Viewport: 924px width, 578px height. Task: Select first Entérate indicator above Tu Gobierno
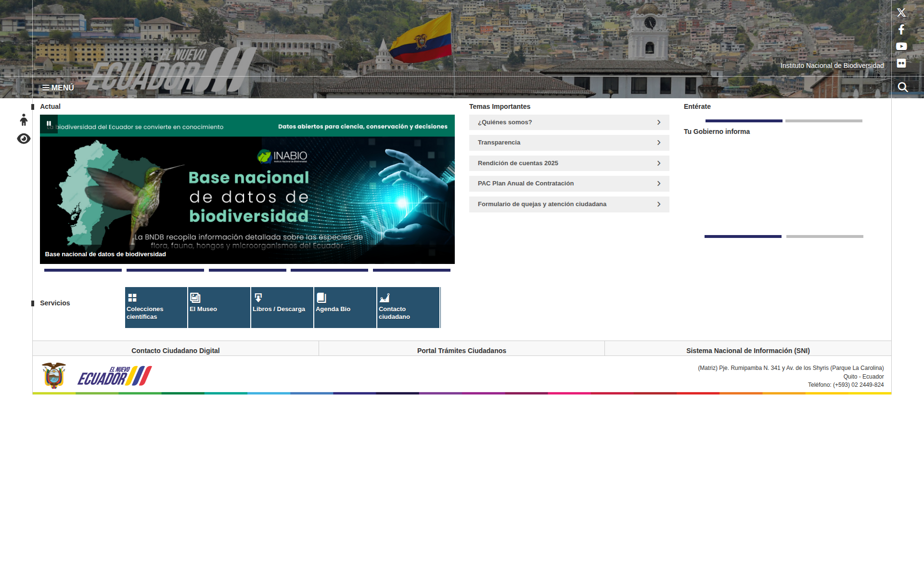pyautogui.click(x=744, y=121)
